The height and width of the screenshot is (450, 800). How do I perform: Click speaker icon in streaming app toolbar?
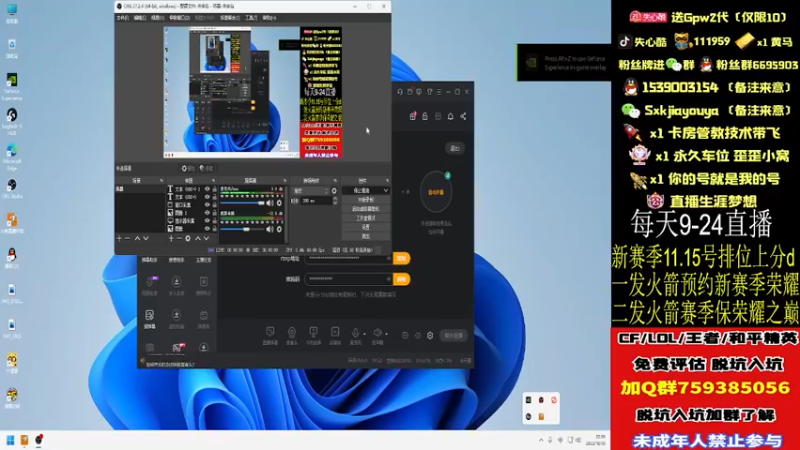[x=377, y=335]
